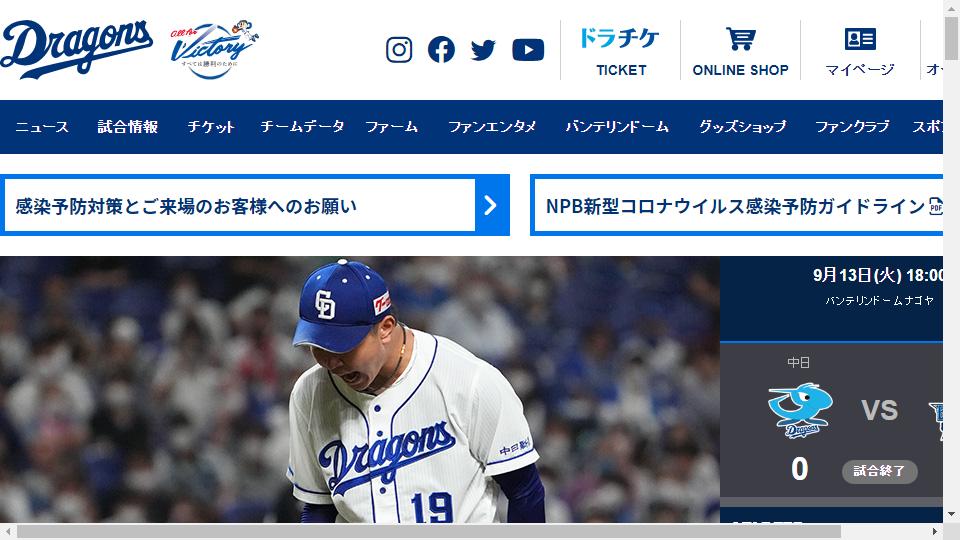Click the horizontal scrollbar right arrow
The image size is (960, 540).
tap(934, 531)
